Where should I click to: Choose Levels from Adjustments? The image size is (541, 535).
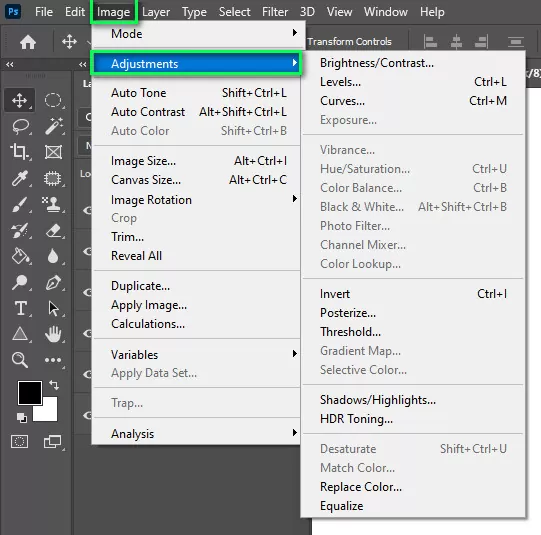(413, 82)
